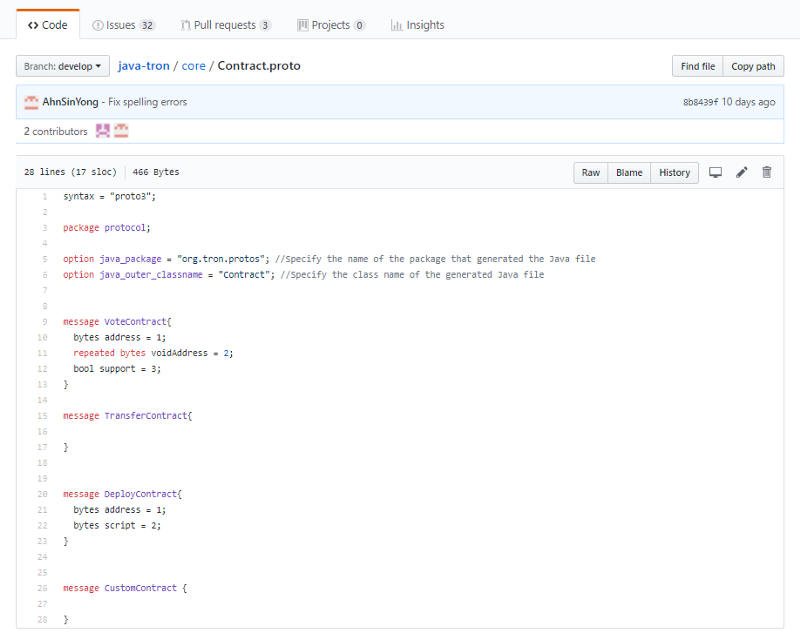
Task: Switch to the Issues tab
Action: 123,25
